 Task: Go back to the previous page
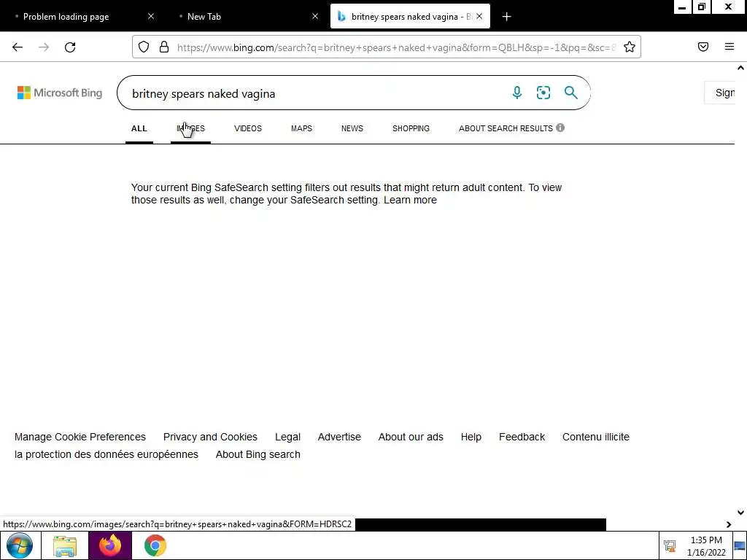click(18, 47)
